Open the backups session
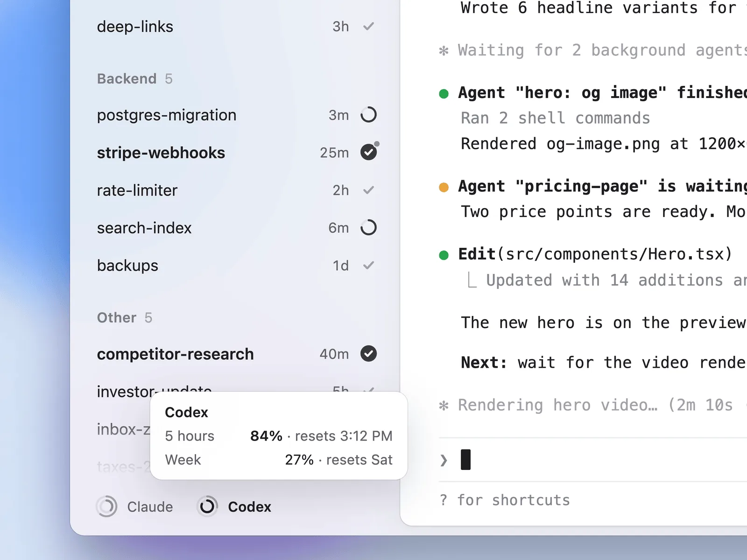 236,266
